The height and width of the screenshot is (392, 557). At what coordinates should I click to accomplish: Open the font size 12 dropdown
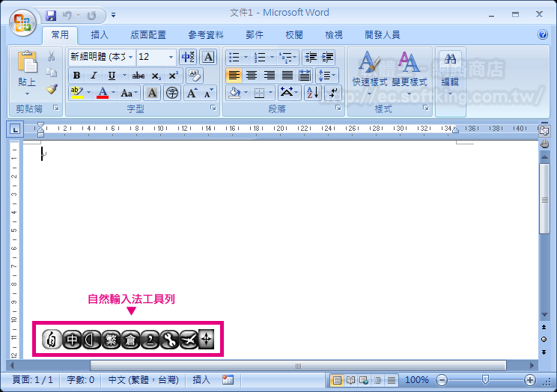tap(171, 58)
